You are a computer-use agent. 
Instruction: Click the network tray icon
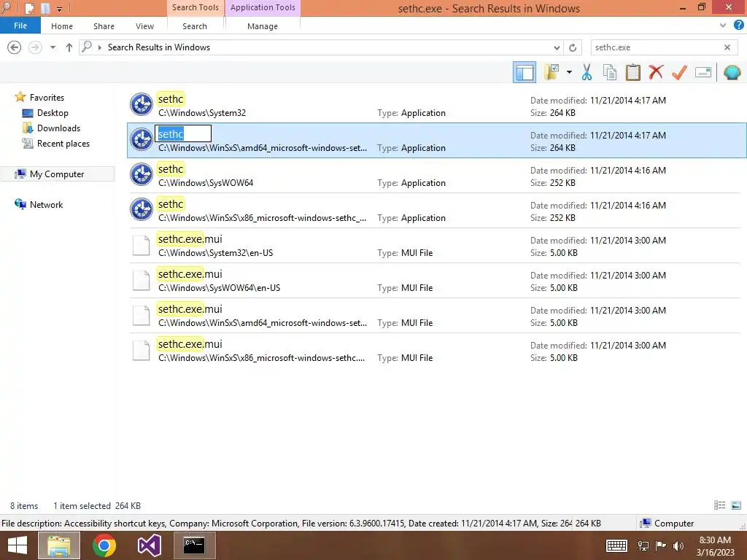pyautogui.click(x=643, y=546)
